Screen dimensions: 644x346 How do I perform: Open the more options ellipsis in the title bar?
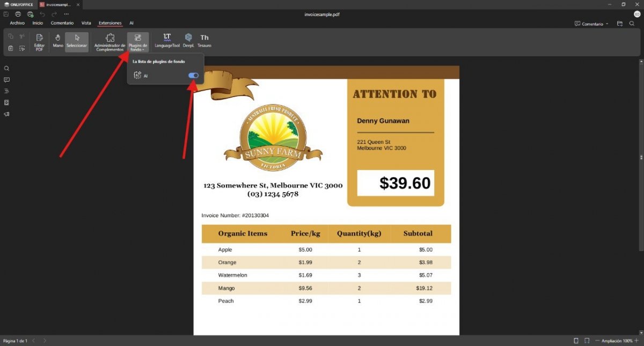pyautogui.click(x=66, y=14)
